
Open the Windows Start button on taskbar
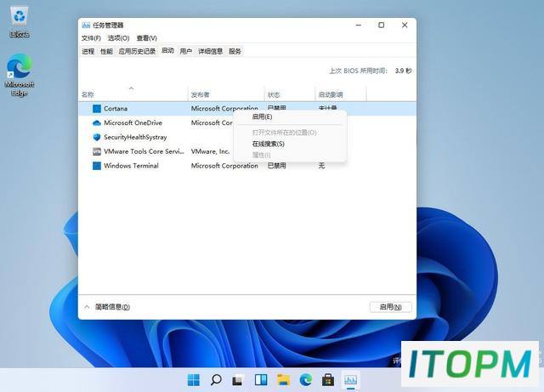click(x=194, y=380)
